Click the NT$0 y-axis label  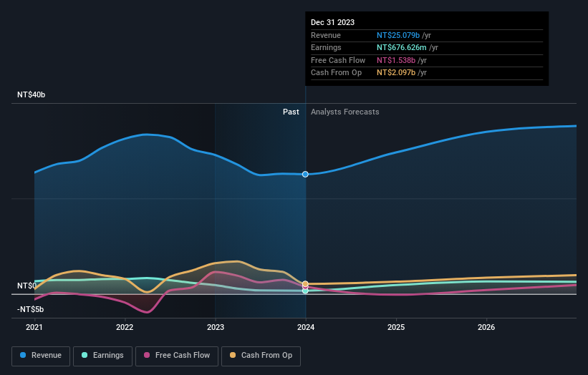[x=26, y=286]
